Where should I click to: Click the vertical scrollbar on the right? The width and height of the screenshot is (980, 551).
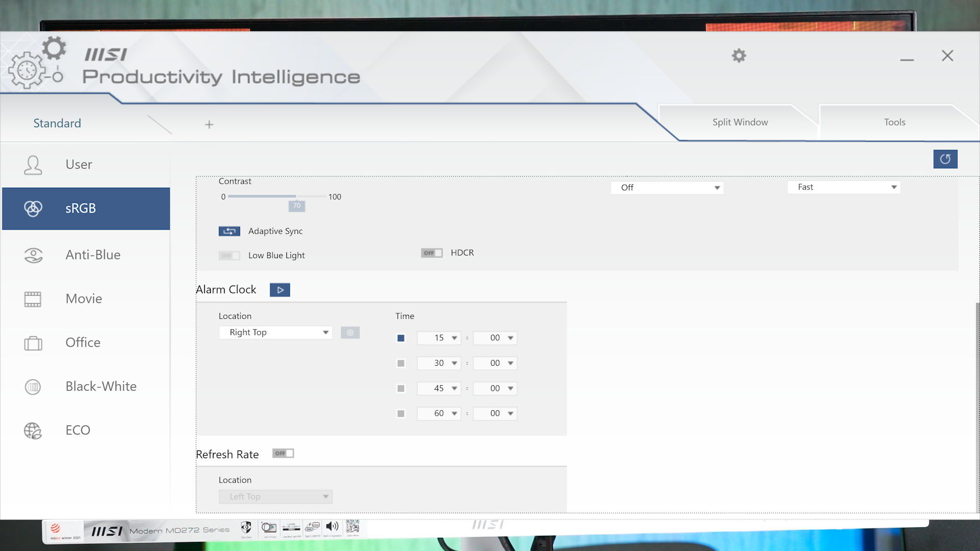[977, 407]
